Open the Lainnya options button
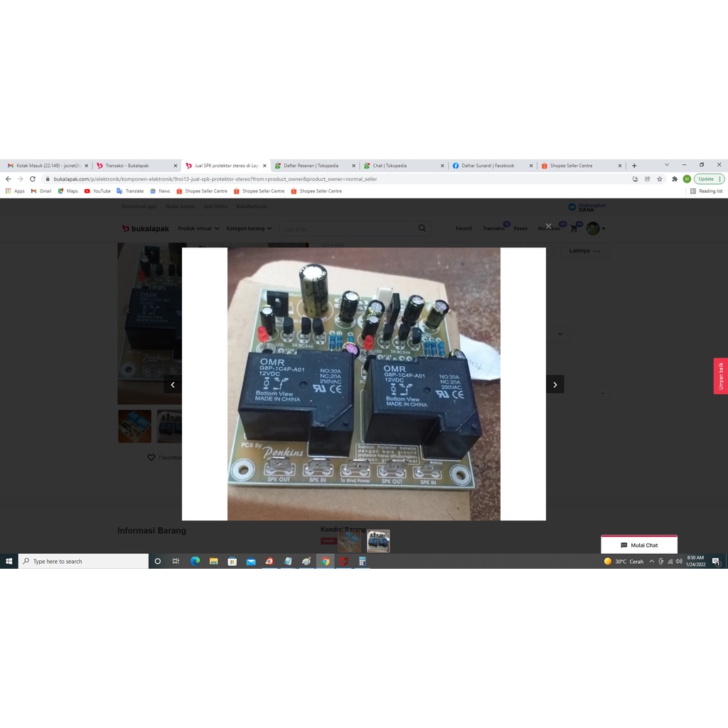The width and height of the screenshot is (728, 728). tap(584, 251)
